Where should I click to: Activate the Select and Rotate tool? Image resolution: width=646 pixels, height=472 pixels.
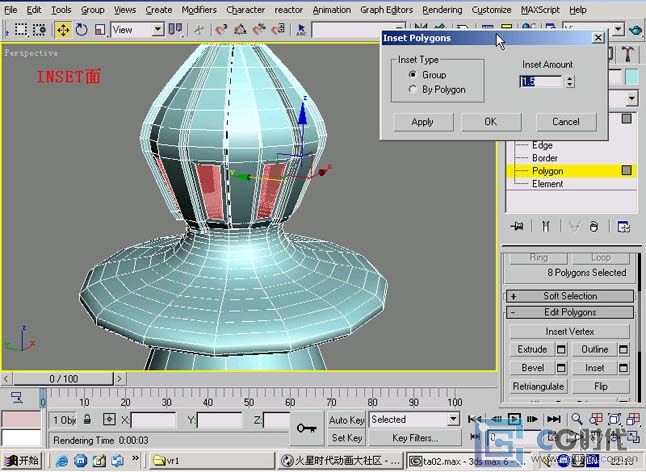click(x=82, y=30)
